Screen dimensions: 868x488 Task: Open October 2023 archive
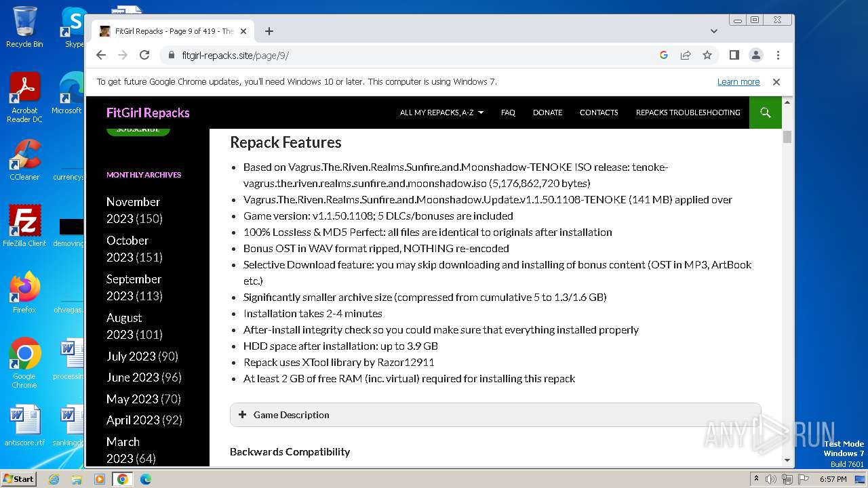click(134, 249)
